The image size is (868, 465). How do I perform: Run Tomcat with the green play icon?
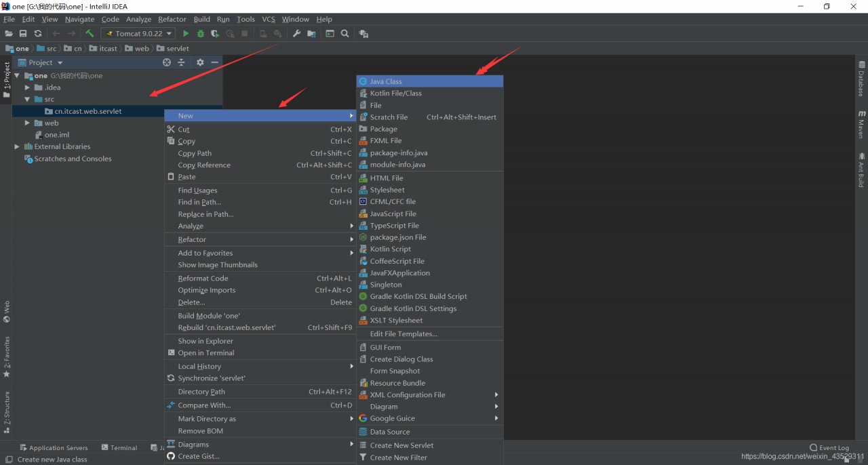186,33
